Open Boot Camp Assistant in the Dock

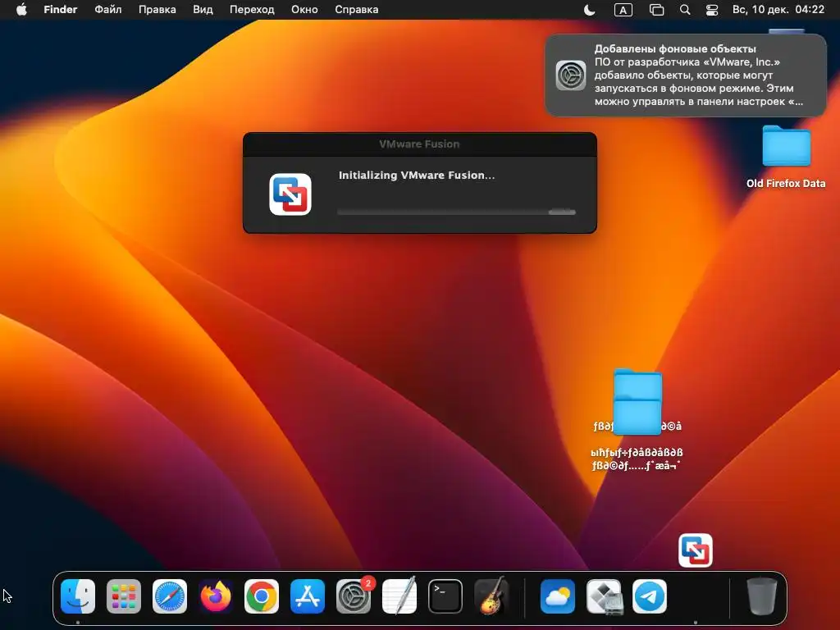coord(604,596)
